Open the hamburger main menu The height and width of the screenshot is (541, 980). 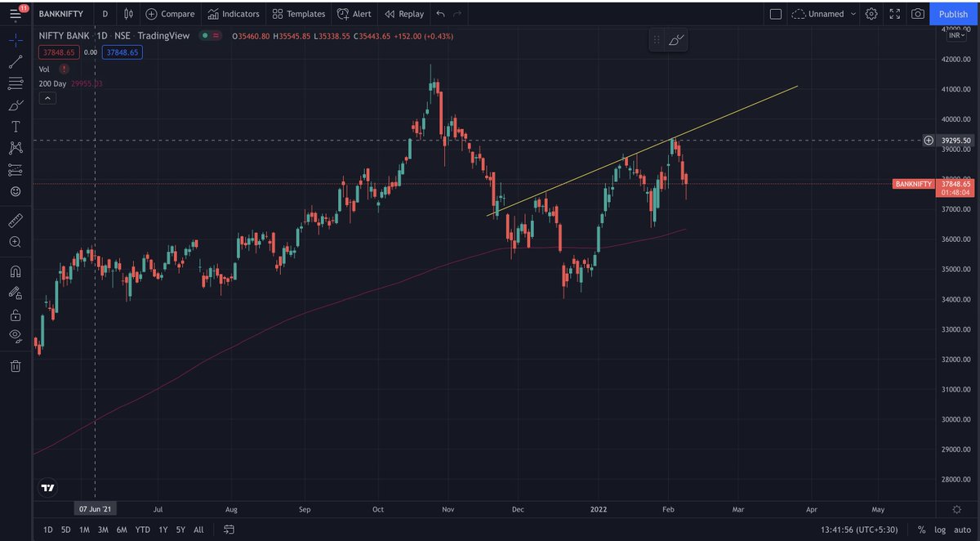[16, 14]
